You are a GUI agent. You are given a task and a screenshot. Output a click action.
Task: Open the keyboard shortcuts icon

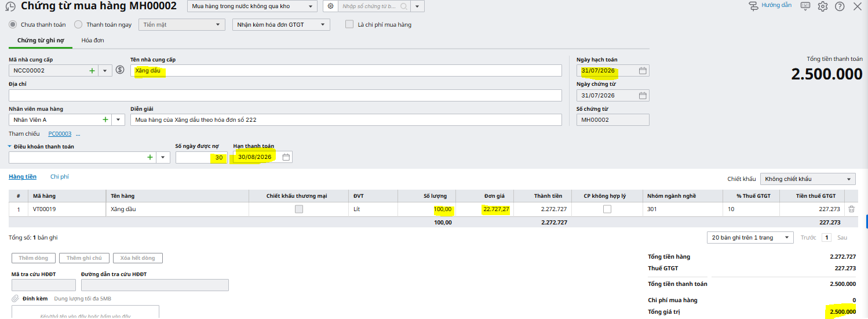[805, 6]
